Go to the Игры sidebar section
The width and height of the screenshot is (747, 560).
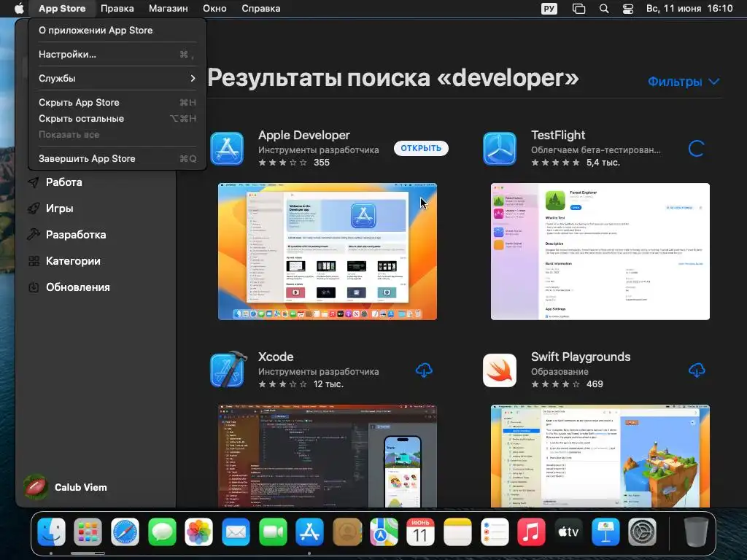point(60,208)
